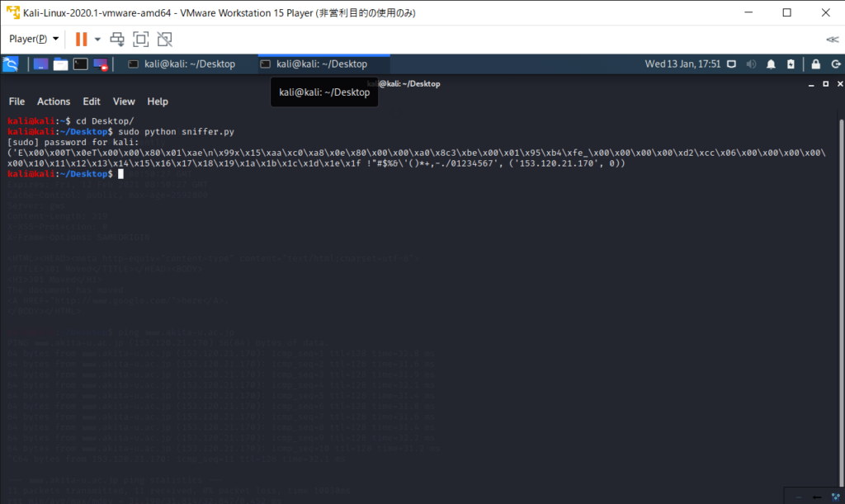Open the terminal's View menu
The height and width of the screenshot is (504, 845).
(124, 101)
